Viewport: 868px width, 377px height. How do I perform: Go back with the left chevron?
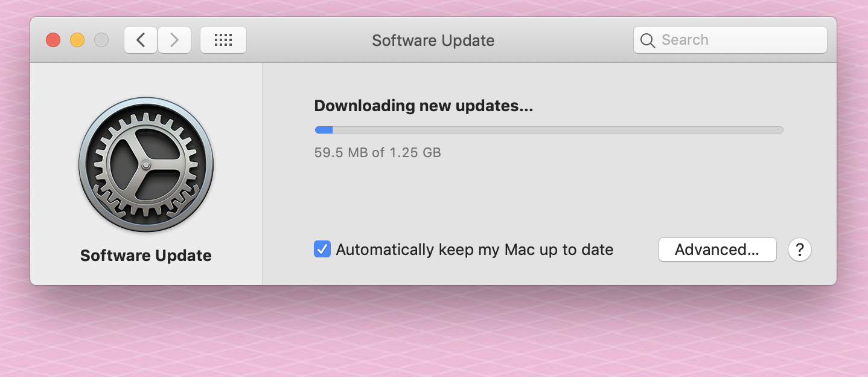pos(141,40)
